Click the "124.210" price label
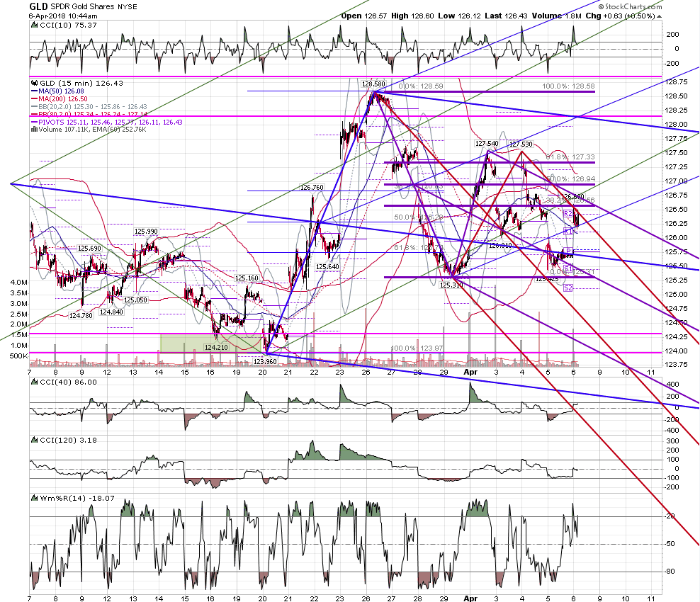The width and height of the screenshot is (700, 602). [x=216, y=347]
